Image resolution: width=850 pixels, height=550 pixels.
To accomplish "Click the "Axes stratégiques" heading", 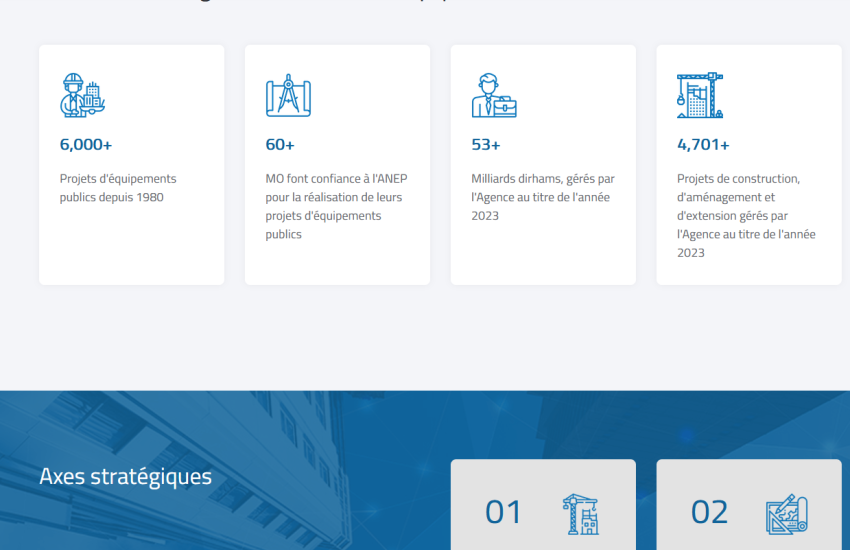I will [x=125, y=476].
